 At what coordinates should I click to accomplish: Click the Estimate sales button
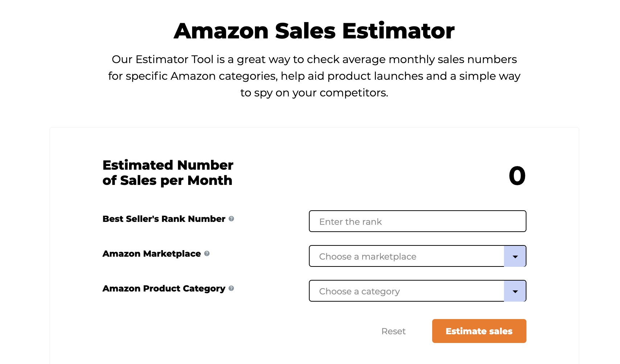[479, 331]
